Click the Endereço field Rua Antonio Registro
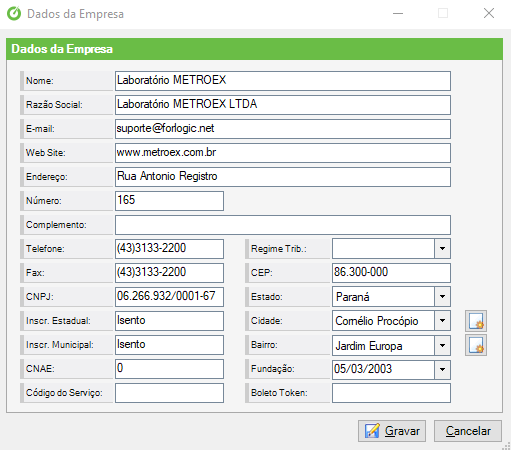This screenshot has width=511, height=450. 283,177
